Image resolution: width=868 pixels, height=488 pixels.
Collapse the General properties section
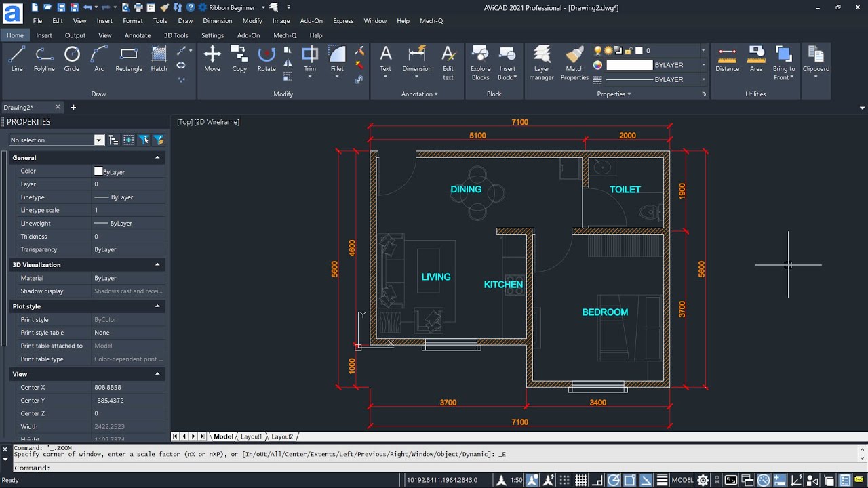pyautogui.click(x=157, y=157)
